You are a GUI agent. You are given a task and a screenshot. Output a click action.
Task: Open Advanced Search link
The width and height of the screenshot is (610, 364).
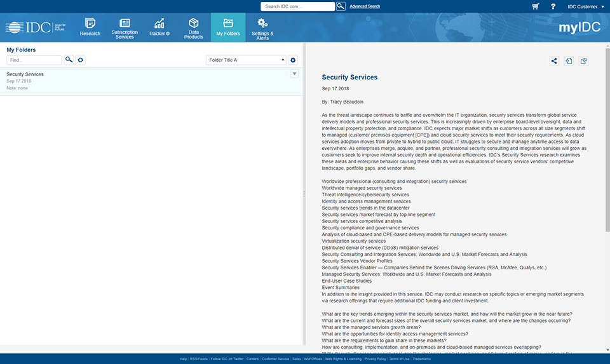pyautogui.click(x=365, y=6)
